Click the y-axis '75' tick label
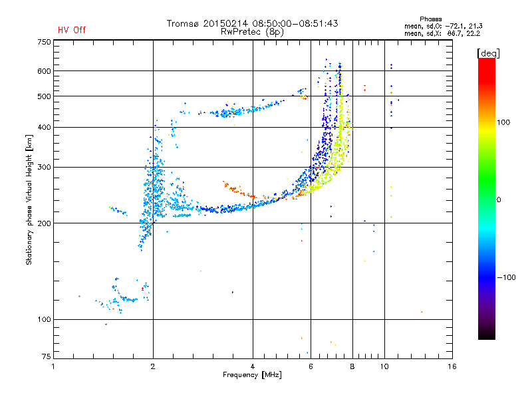 pos(47,356)
